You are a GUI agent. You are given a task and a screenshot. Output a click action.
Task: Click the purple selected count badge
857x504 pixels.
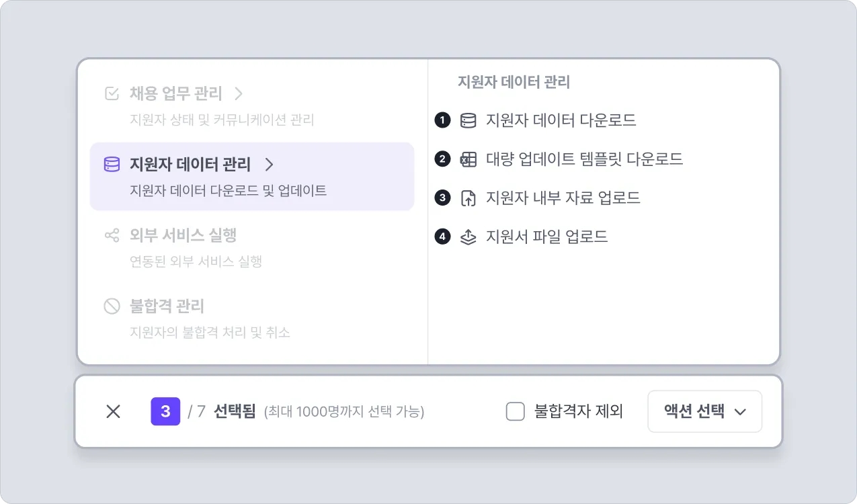165,411
